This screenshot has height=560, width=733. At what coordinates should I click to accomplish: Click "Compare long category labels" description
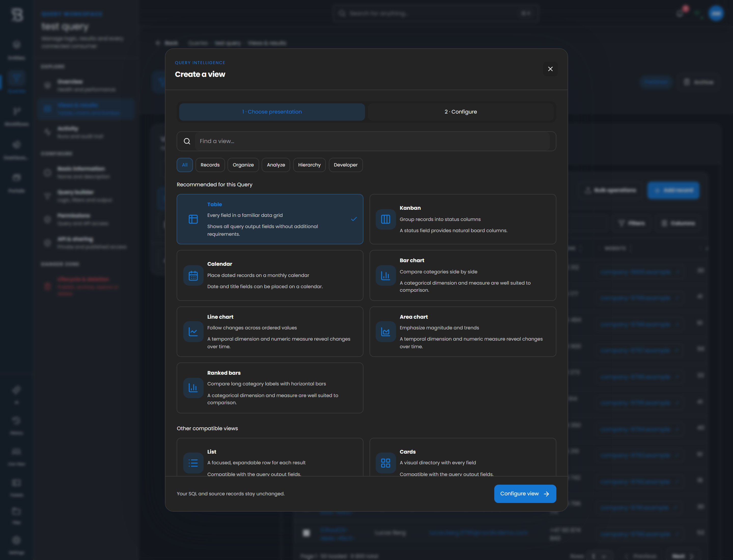coord(266,384)
